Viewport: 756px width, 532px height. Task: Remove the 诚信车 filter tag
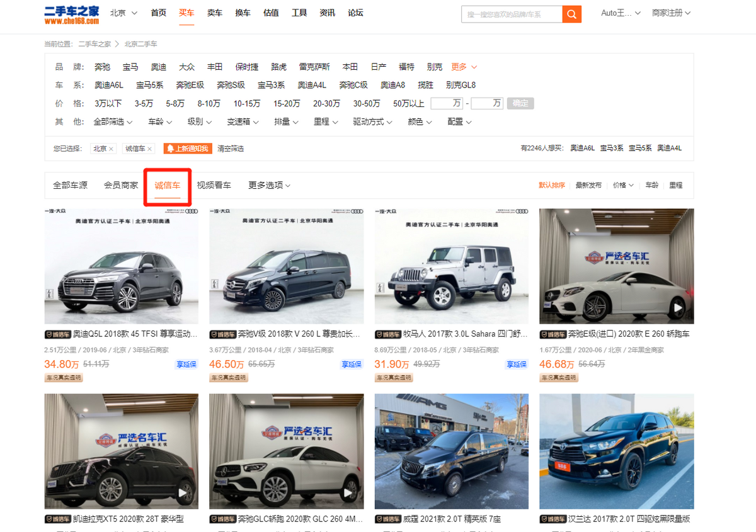(150, 149)
